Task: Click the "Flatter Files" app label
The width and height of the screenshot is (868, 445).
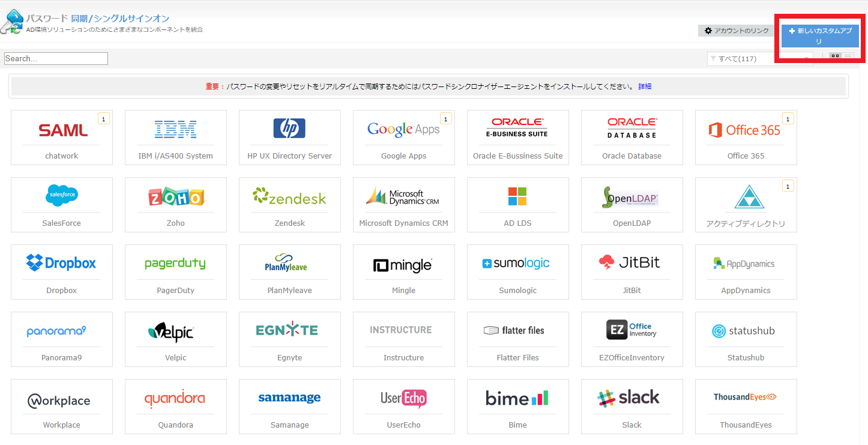Action: click(517, 357)
